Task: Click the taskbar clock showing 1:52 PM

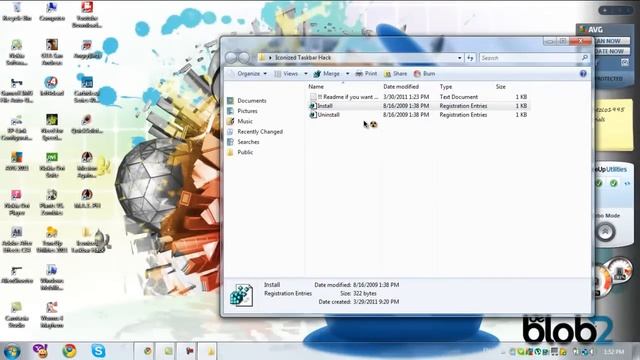Action: [614, 352]
